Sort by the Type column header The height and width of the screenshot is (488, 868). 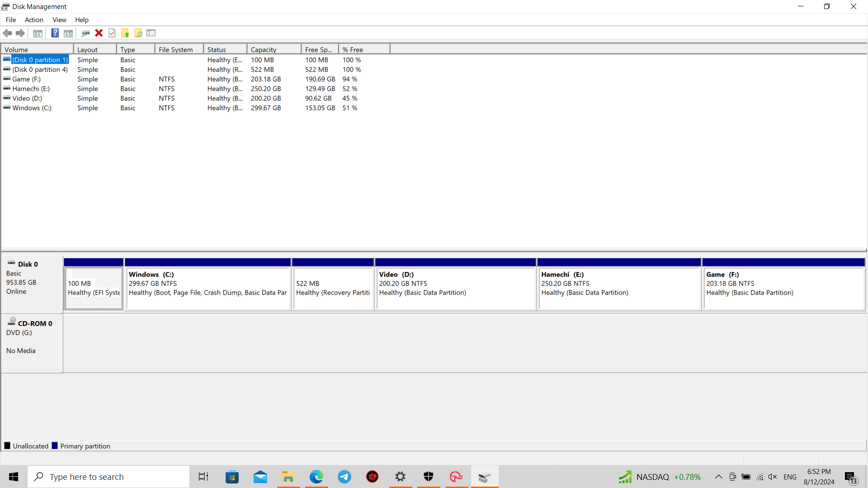click(136, 50)
